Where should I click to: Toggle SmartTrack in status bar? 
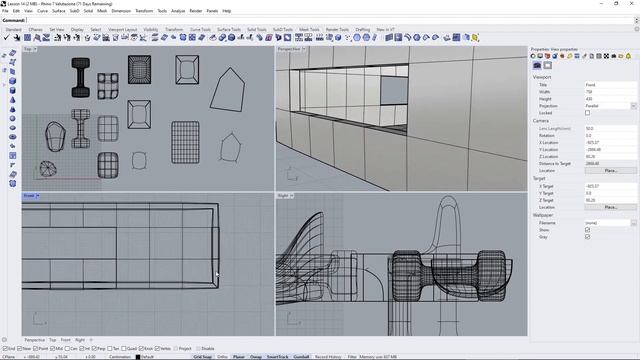pos(278,357)
